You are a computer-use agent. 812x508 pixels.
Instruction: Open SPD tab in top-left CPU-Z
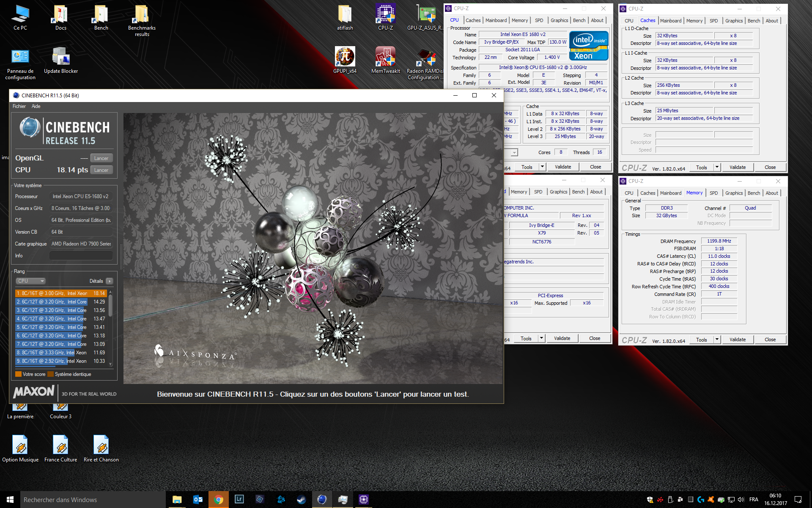click(539, 20)
